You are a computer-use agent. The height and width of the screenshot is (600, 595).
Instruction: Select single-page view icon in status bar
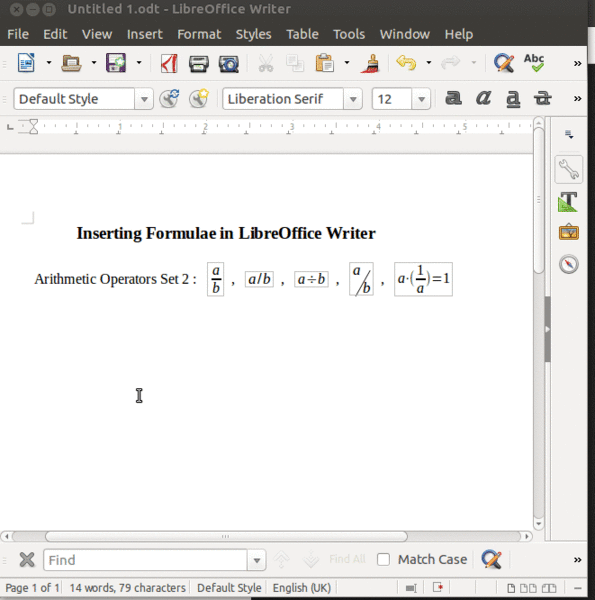[x=511, y=588]
